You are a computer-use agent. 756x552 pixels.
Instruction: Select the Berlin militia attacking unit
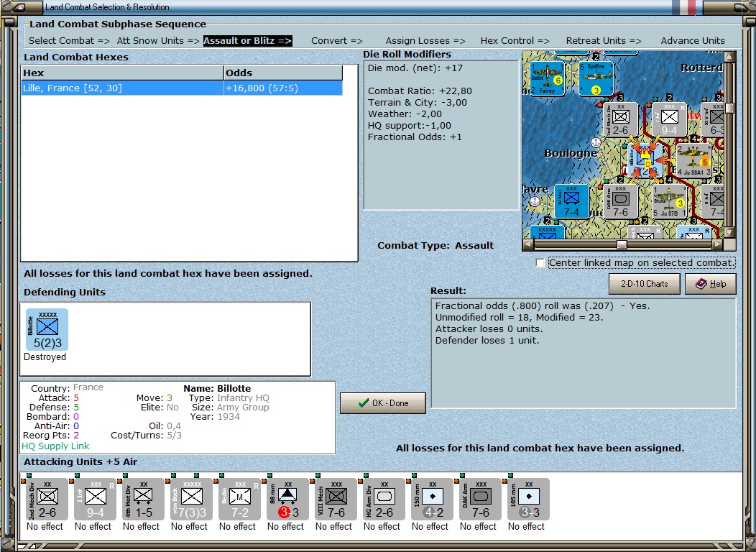pyautogui.click(x=239, y=499)
